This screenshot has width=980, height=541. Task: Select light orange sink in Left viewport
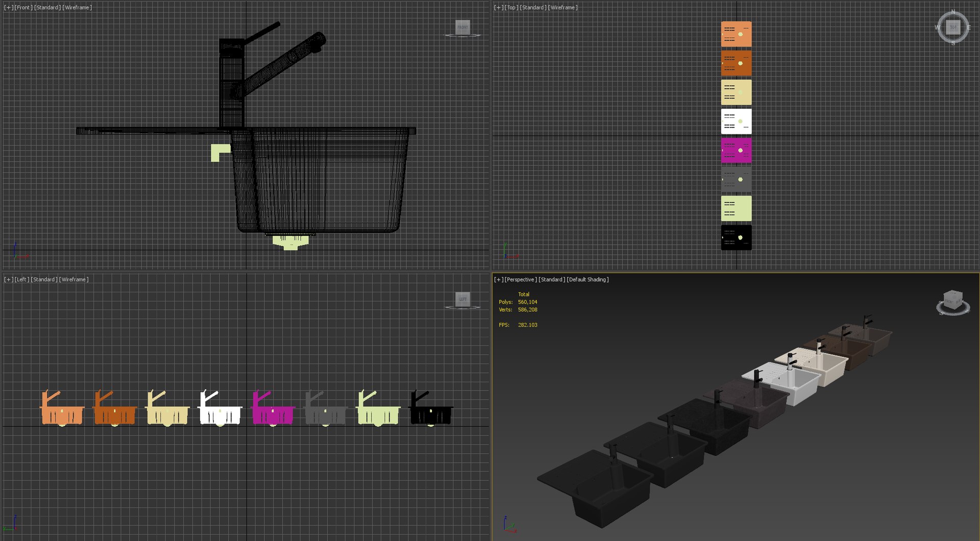[x=62, y=414]
